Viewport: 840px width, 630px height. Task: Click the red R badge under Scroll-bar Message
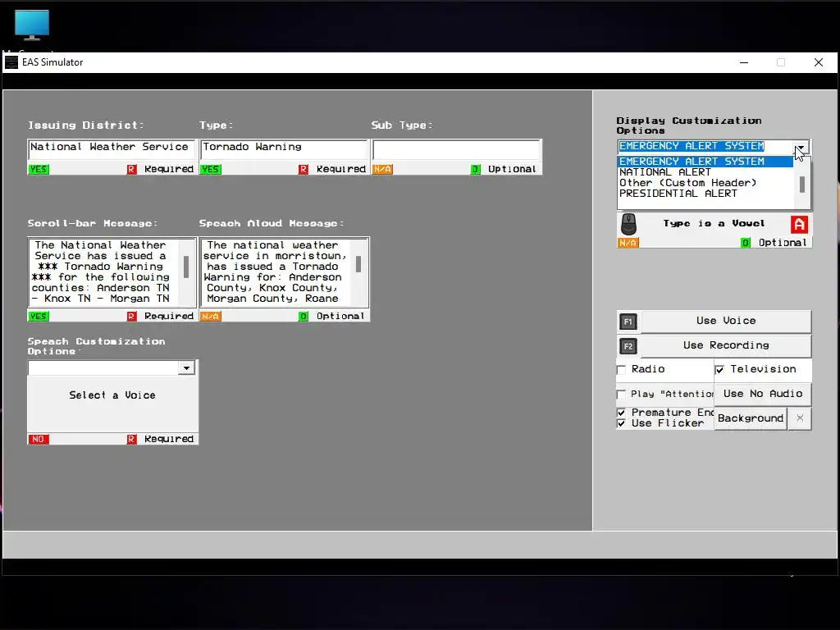(x=132, y=316)
